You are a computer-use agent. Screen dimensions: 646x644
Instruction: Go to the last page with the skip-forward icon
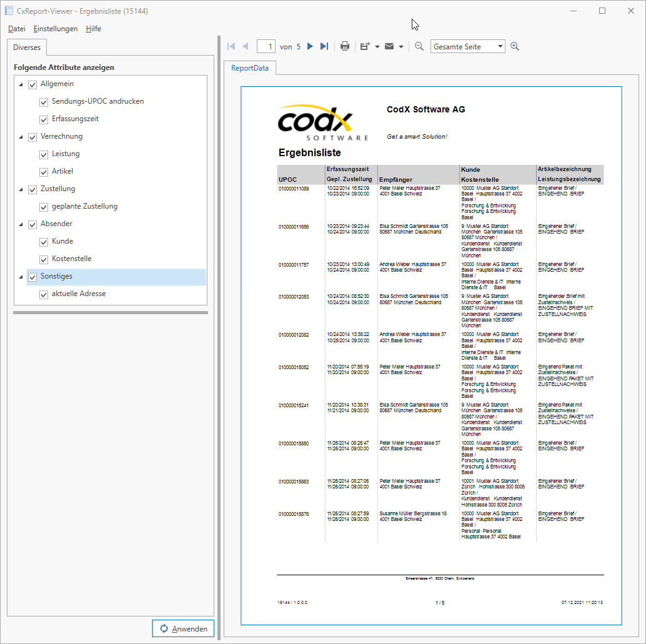[324, 46]
